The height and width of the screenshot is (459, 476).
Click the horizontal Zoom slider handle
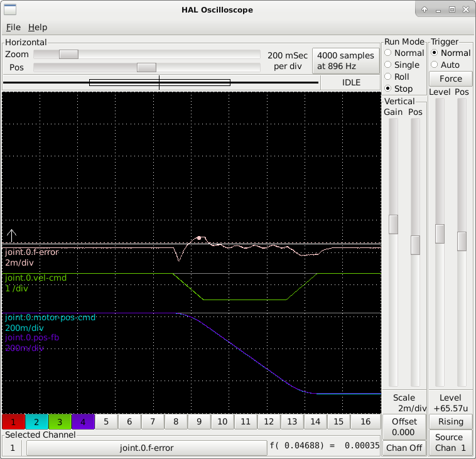(68, 55)
